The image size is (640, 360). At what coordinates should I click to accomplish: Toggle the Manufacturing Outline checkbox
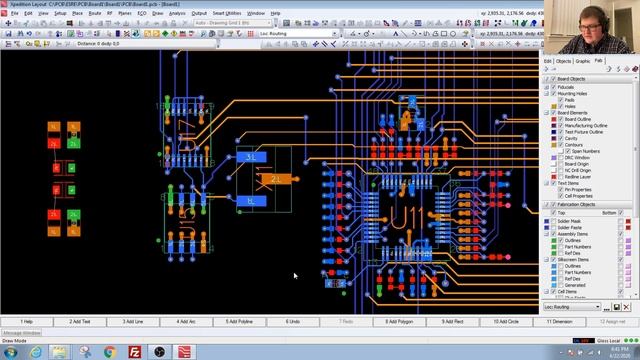561,126
